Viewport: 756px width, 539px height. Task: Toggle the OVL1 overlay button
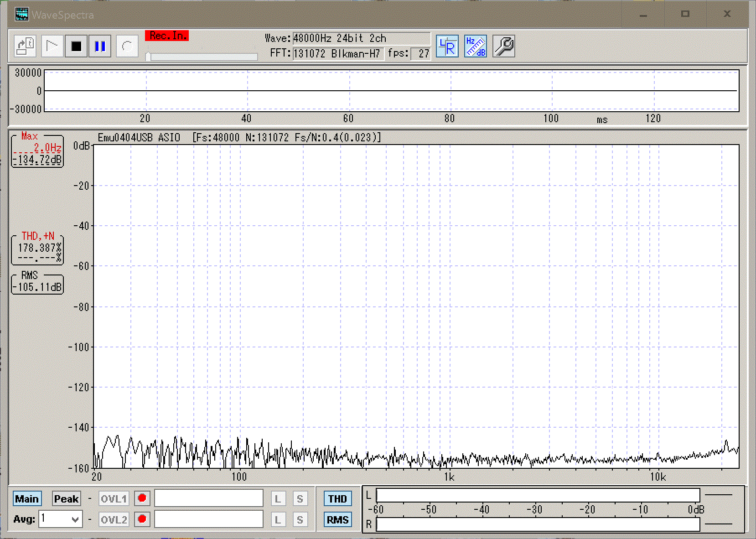[114, 499]
